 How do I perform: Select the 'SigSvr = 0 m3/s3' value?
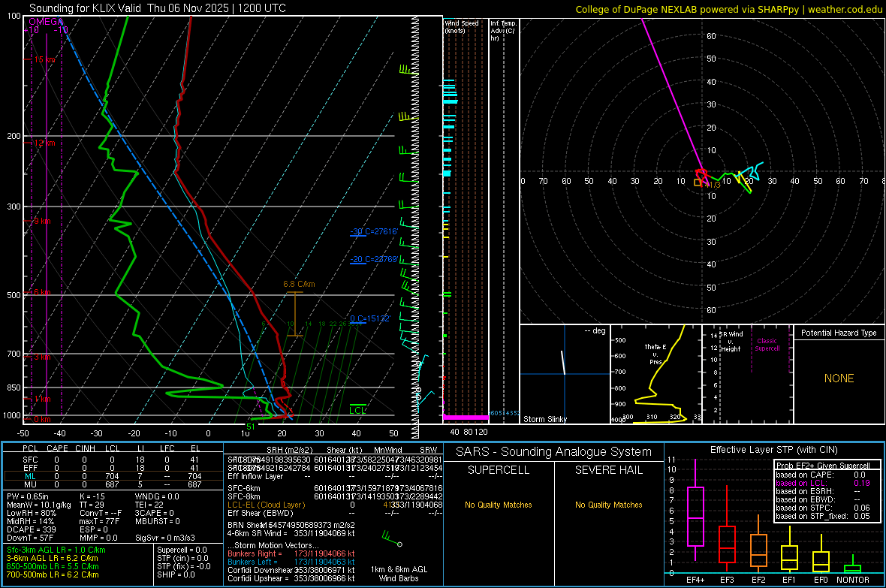[165, 538]
